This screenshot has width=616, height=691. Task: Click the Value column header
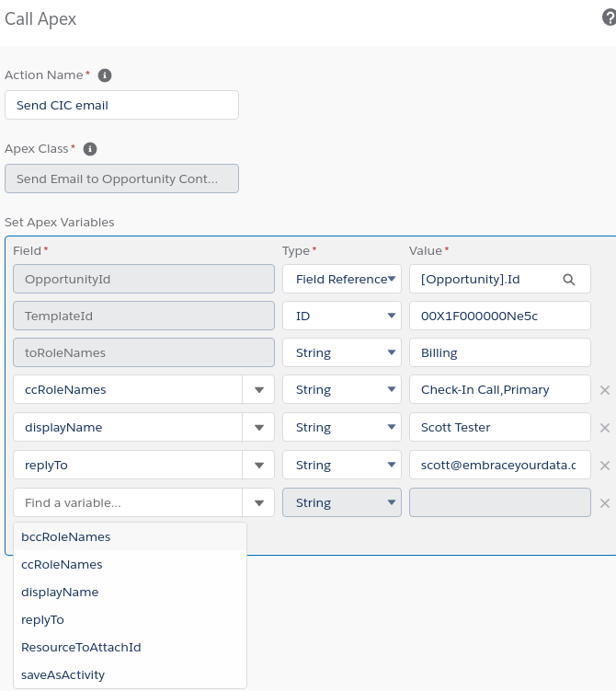pyautogui.click(x=426, y=251)
